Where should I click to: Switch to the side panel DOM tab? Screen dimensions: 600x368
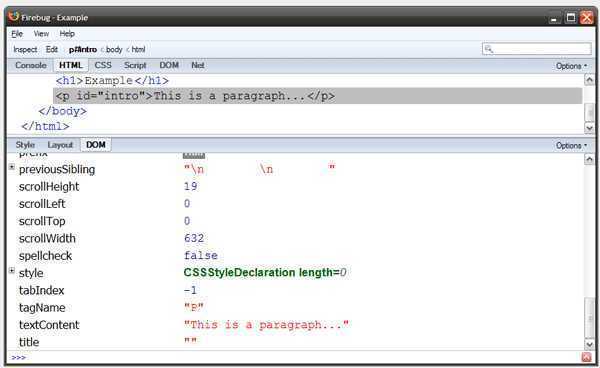coord(96,145)
